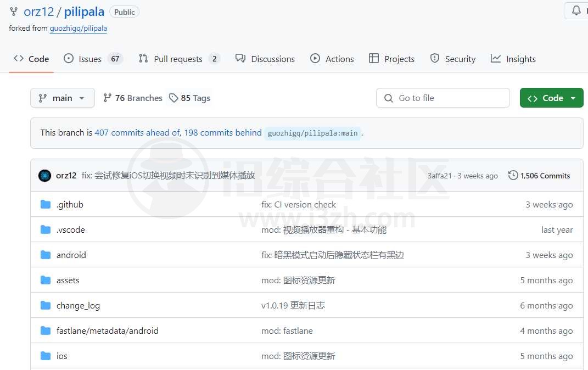
Task: Open the 'mod: fastlane' commit message
Action: coord(287,330)
